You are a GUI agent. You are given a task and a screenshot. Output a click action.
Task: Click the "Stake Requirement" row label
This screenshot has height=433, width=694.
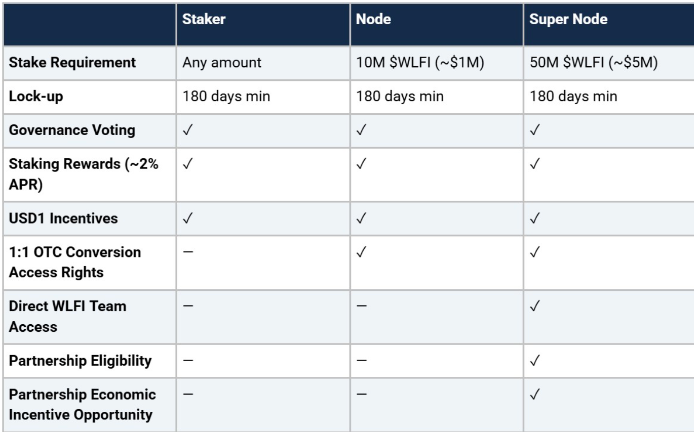point(71,62)
